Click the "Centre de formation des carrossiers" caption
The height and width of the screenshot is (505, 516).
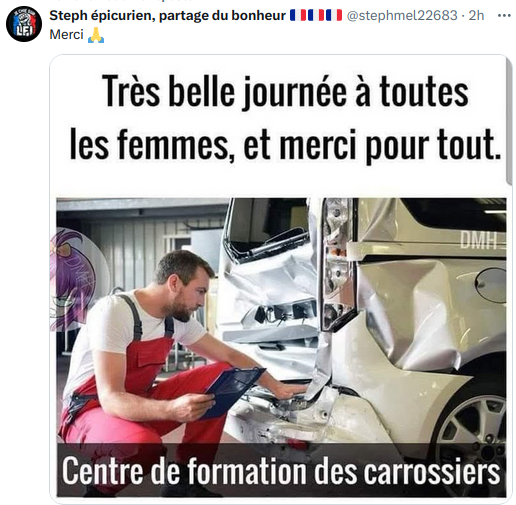coord(281,471)
